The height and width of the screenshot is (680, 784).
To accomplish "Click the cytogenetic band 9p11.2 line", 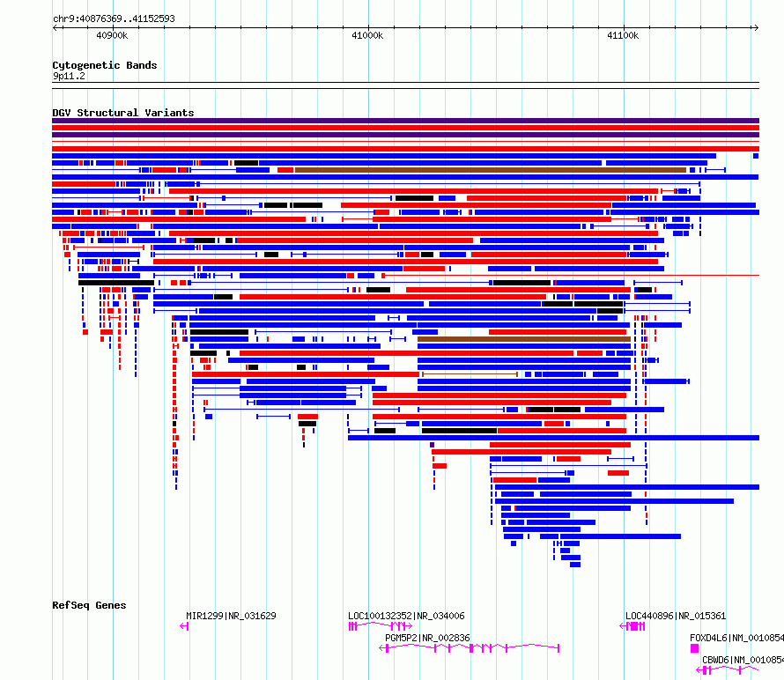I will click(x=405, y=85).
